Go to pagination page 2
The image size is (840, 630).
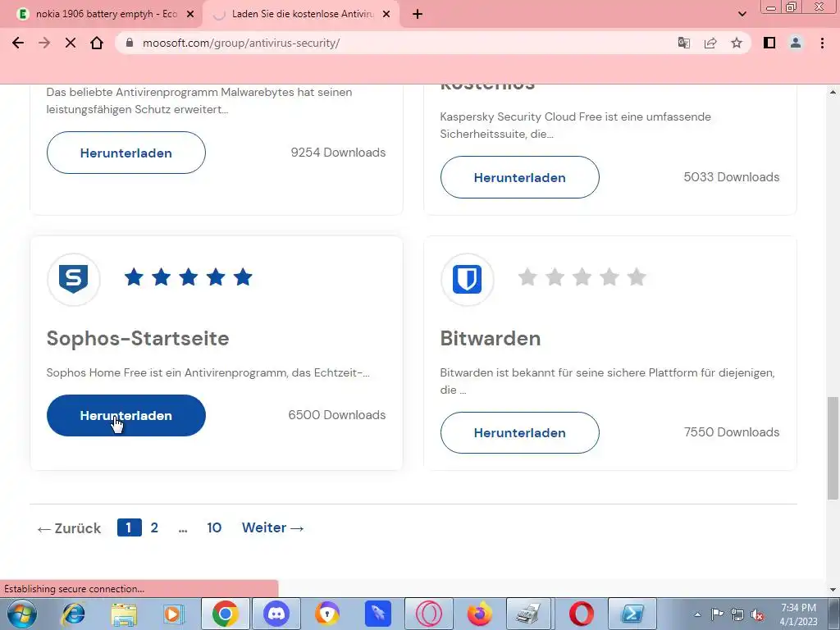point(154,527)
